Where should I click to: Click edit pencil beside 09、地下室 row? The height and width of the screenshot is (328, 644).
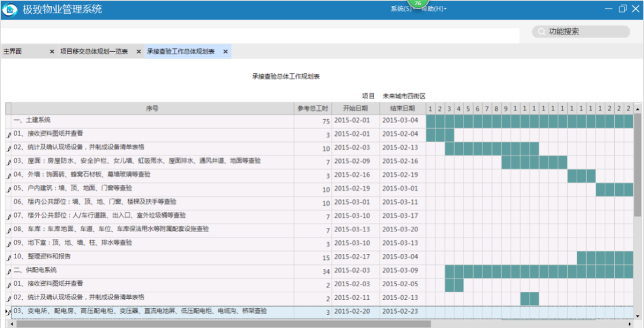click(8, 244)
